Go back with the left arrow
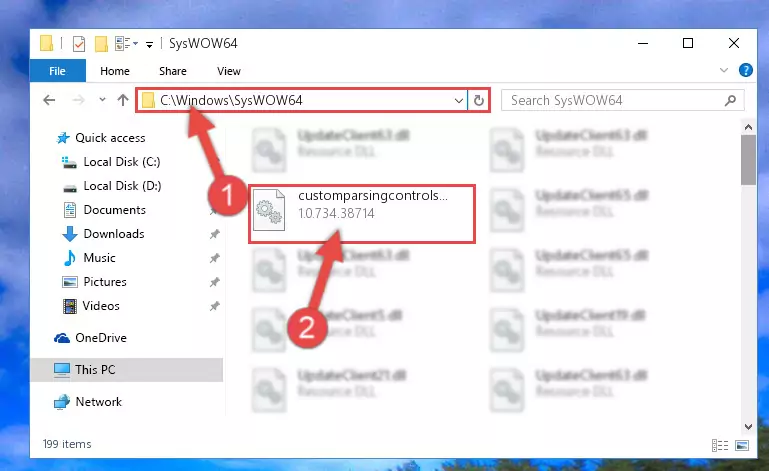769x471 pixels. coord(49,101)
